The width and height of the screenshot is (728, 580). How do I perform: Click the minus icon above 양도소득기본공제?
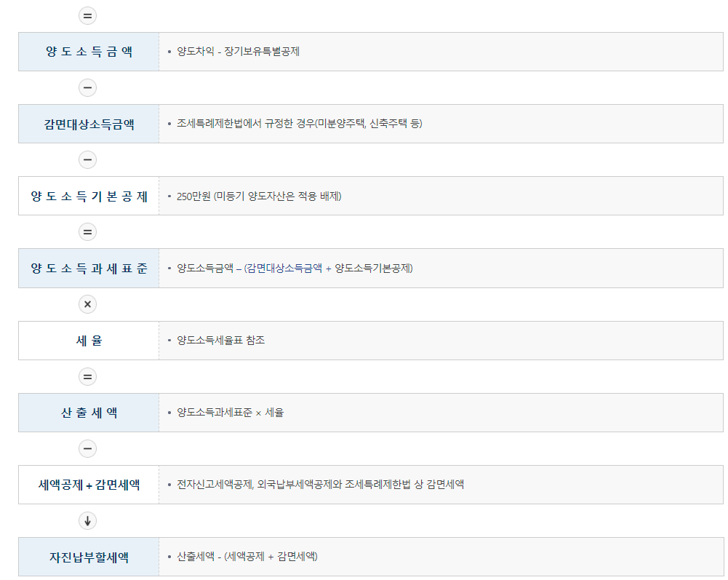point(87,159)
